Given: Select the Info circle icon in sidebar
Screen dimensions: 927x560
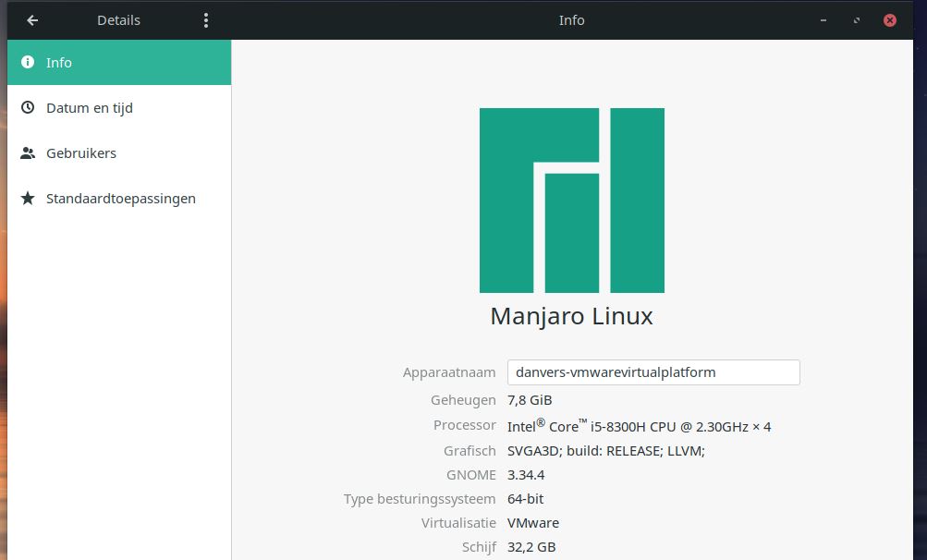Looking at the screenshot, I should (x=28, y=62).
